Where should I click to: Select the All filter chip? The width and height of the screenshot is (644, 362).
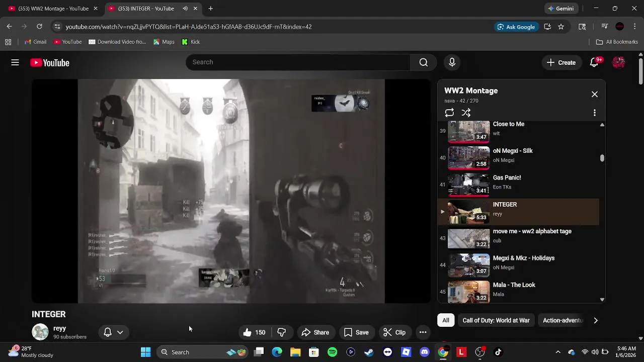(446, 320)
